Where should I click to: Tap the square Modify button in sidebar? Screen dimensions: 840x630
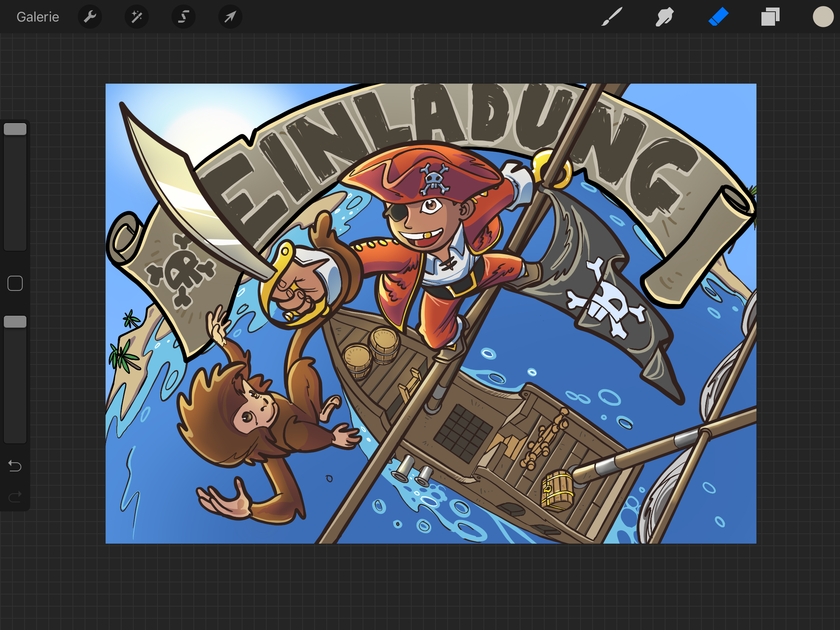(x=15, y=283)
